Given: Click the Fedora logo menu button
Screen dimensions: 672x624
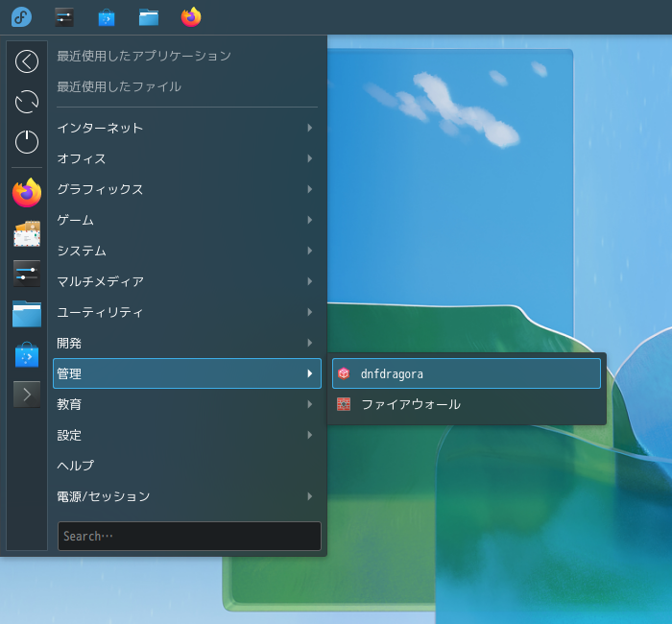Looking at the screenshot, I should (21, 17).
